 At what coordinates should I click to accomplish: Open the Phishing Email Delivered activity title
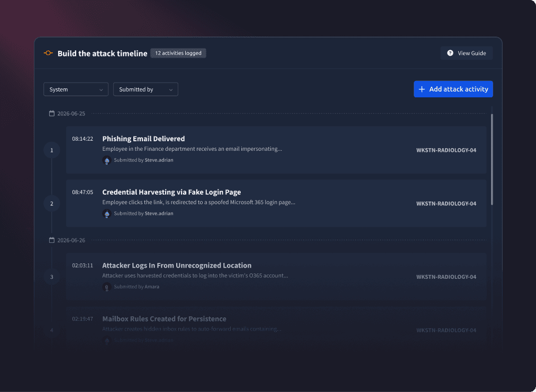pos(143,139)
